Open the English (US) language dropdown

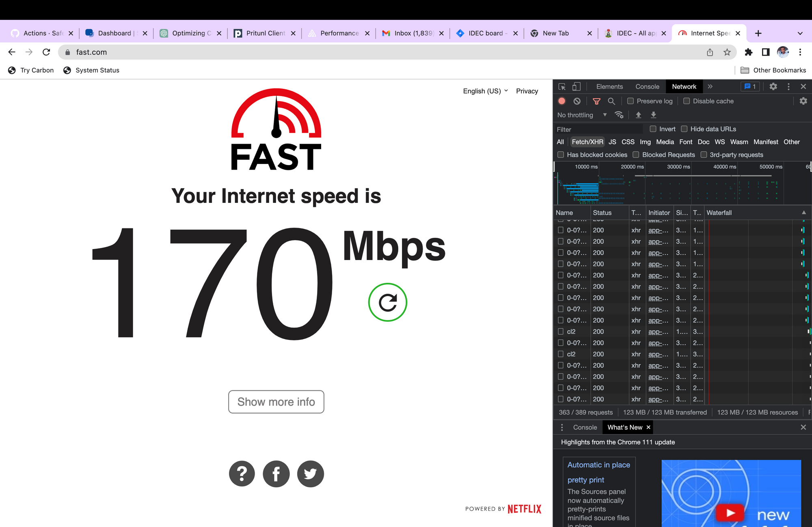click(485, 91)
